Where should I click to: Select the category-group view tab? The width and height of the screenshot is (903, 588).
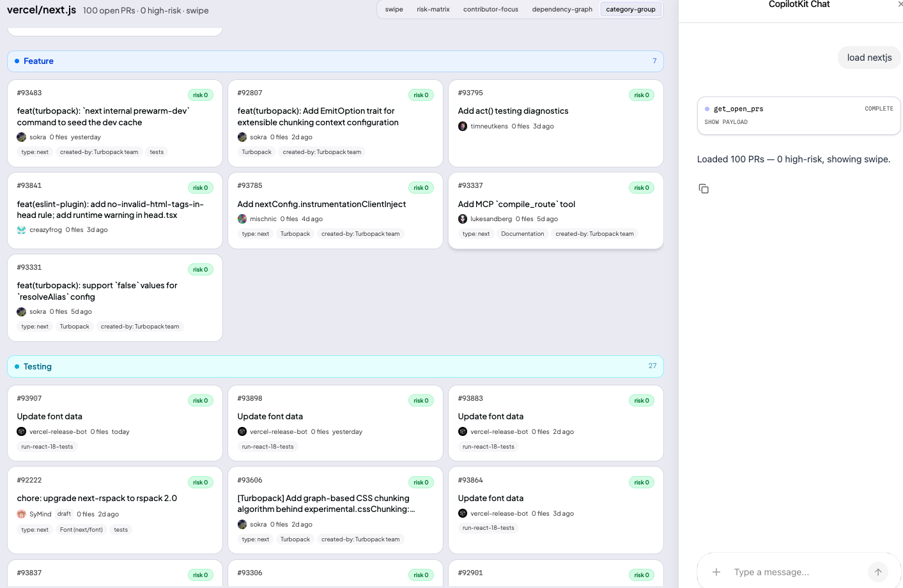631,10
